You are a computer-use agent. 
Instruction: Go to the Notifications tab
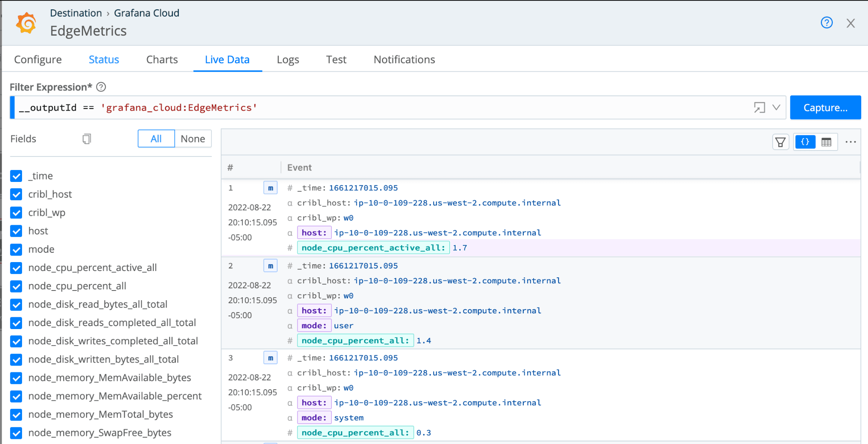click(404, 60)
